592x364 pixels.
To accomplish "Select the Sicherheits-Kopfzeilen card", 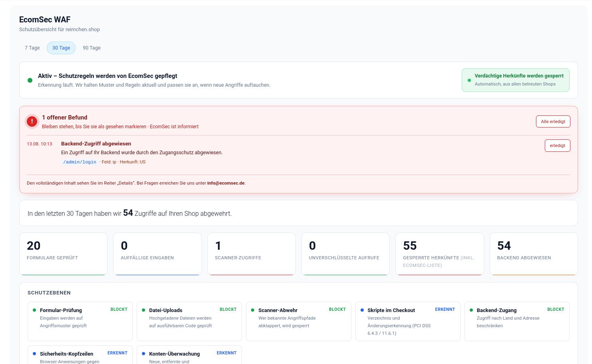I will (80, 355).
